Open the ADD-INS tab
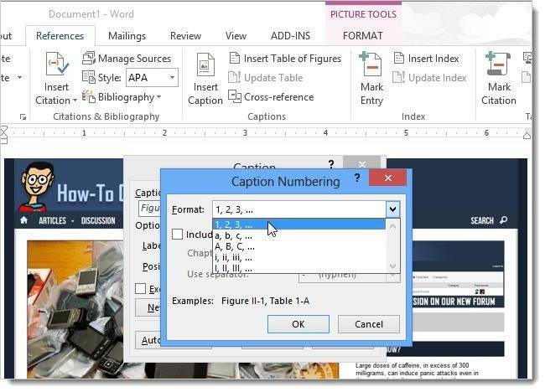This screenshot has height=392, width=545. pyautogui.click(x=291, y=36)
